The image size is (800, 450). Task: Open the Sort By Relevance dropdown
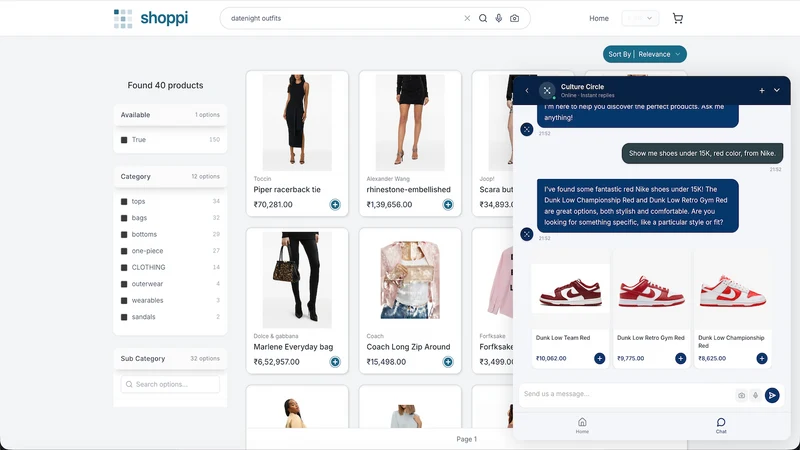pos(644,54)
